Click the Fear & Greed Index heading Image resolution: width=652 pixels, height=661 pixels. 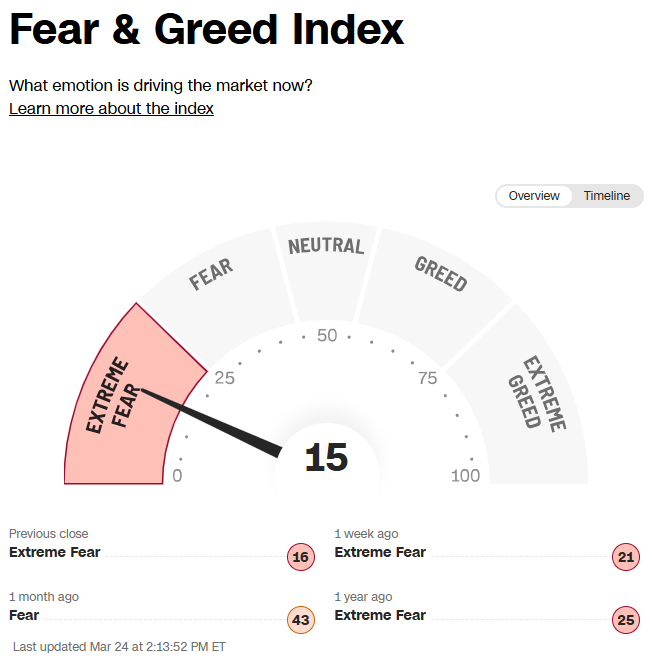click(207, 31)
